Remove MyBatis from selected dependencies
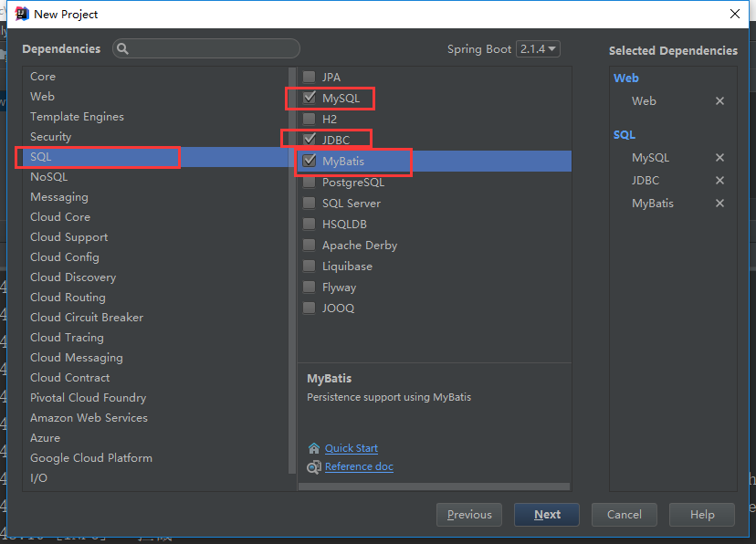This screenshot has height=544, width=756. point(719,204)
